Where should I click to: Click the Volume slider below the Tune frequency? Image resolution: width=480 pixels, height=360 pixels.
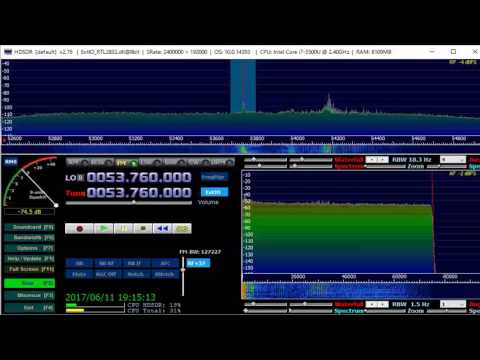click(129, 203)
